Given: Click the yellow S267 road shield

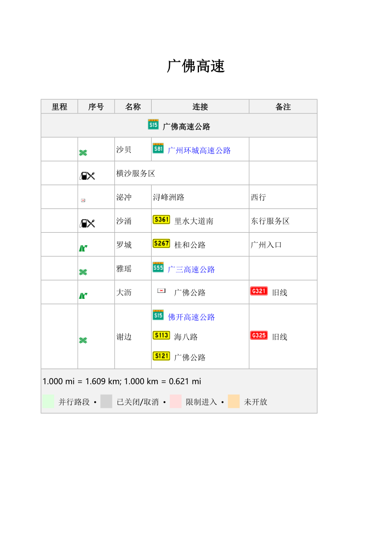Looking at the screenshot, I should tap(161, 243).
